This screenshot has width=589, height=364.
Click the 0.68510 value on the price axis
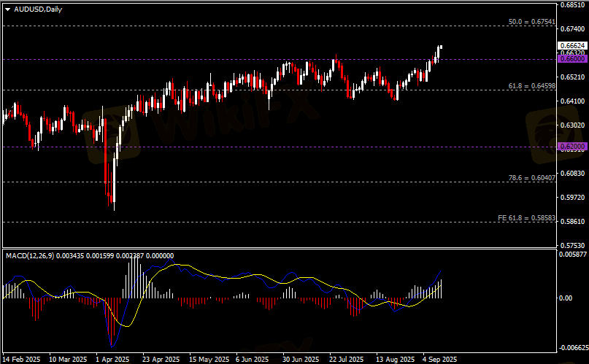coord(571,4)
